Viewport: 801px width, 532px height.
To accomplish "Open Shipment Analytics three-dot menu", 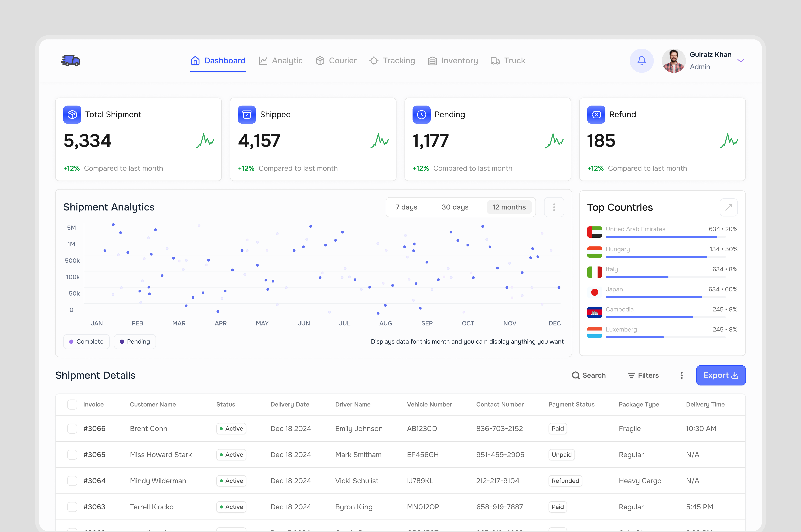I will (x=554, y=207).
